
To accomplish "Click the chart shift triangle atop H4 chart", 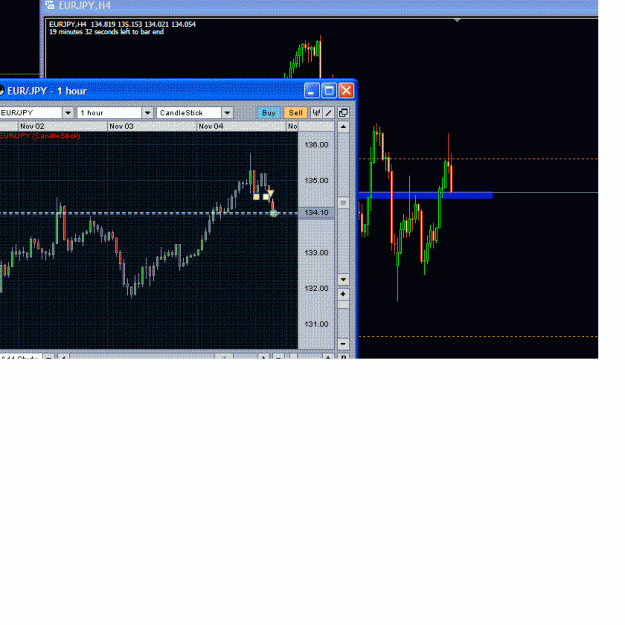I will point(457,20).
